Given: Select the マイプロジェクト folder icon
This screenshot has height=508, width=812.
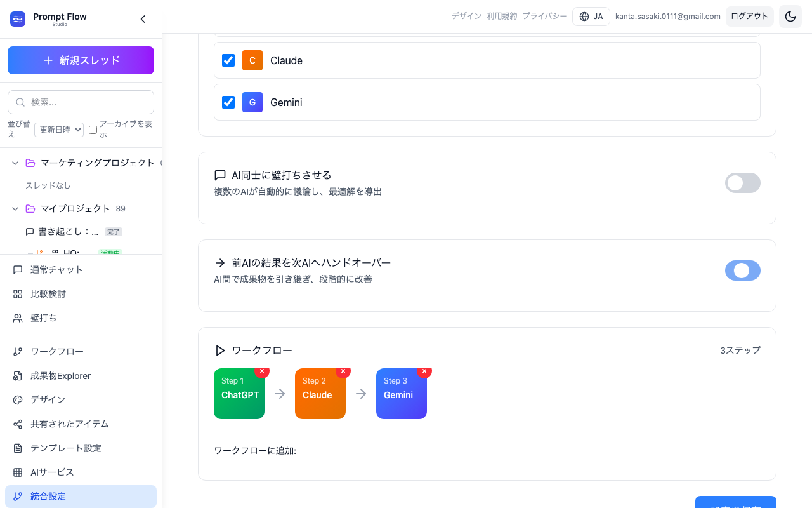Looking at the screenshot, I should pyautogui.click(x=30, y=209).
